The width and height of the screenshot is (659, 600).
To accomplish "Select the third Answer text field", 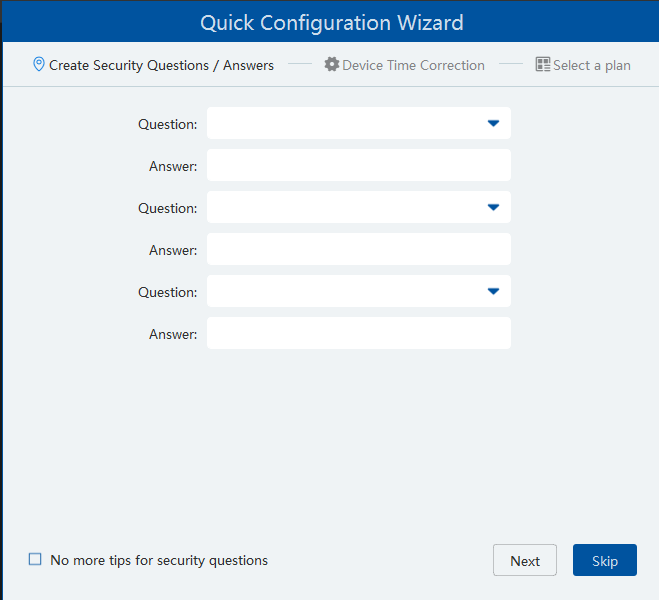I will (x=358, y=333).
